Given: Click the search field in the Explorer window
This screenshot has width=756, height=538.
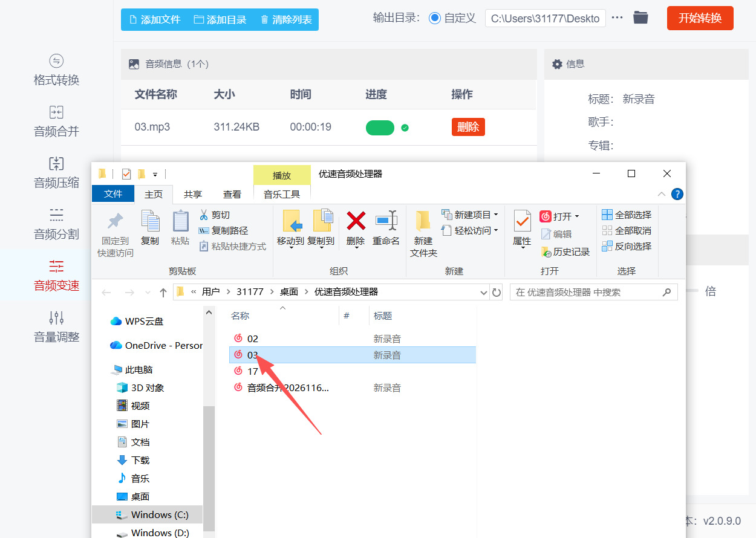Looking at the screenshot, I should 593,292.
